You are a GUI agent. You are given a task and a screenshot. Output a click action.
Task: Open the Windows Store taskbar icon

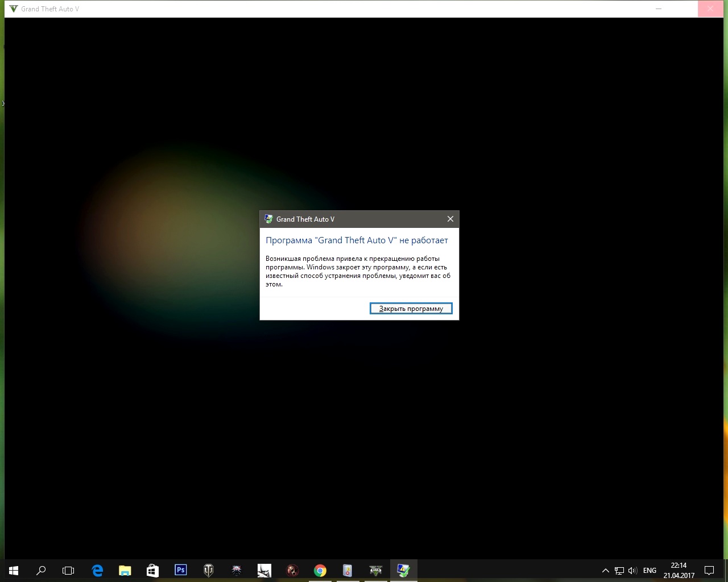click(x=152, y=570)
